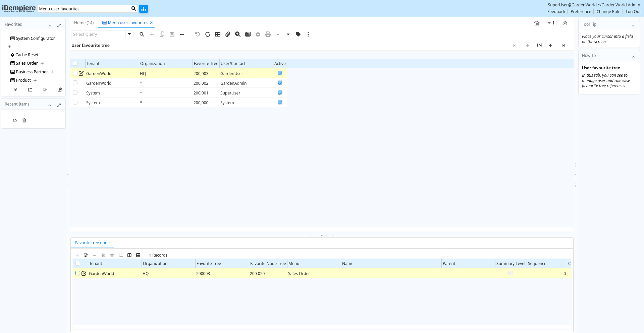This screenshot has width=644, height=333.
Task: Click the Change Role link
Action: tap(608, 12)
